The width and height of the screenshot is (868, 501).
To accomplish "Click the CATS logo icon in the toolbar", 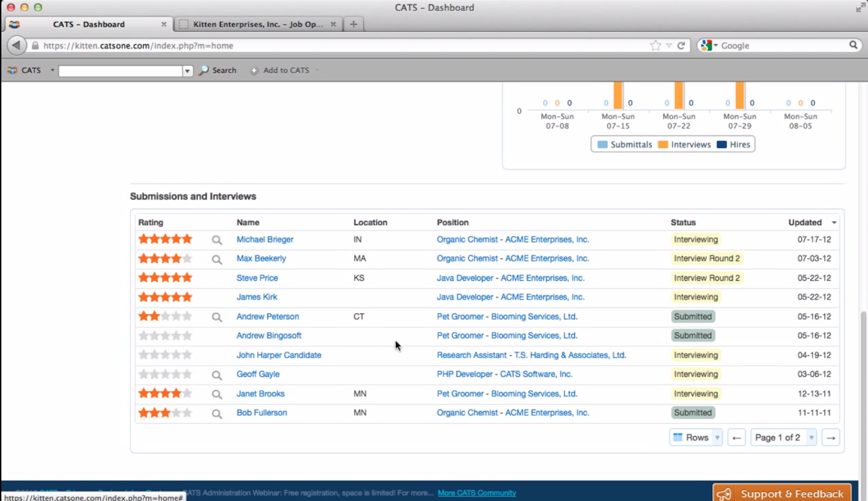I will (x=12, y=70).
